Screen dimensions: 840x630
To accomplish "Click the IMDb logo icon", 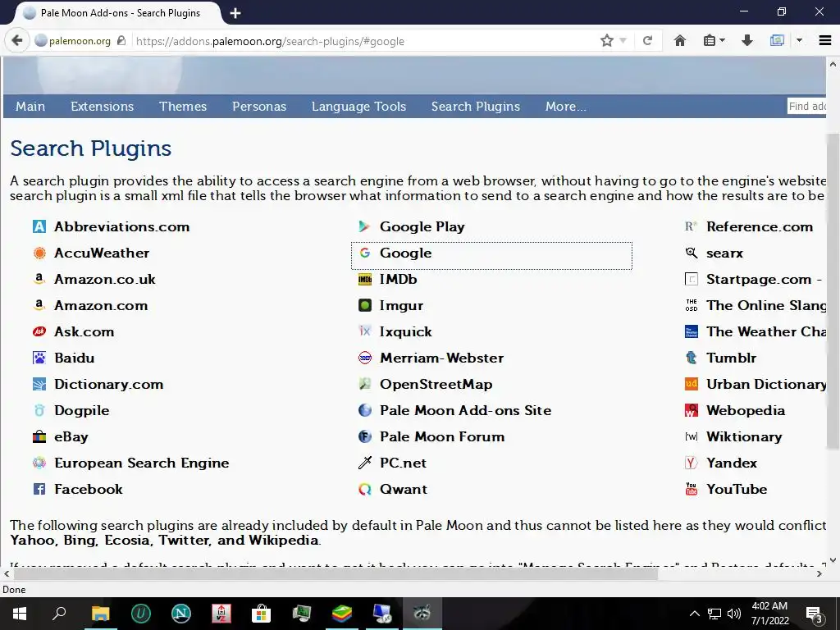I will click(x=365, y=279).
